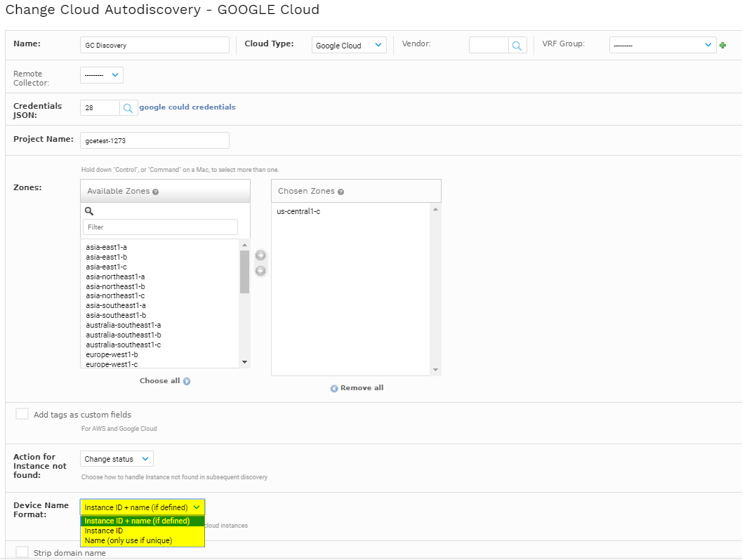Click the Remove all arrow icon
742x560 pixels.
[x=333, y=387]
